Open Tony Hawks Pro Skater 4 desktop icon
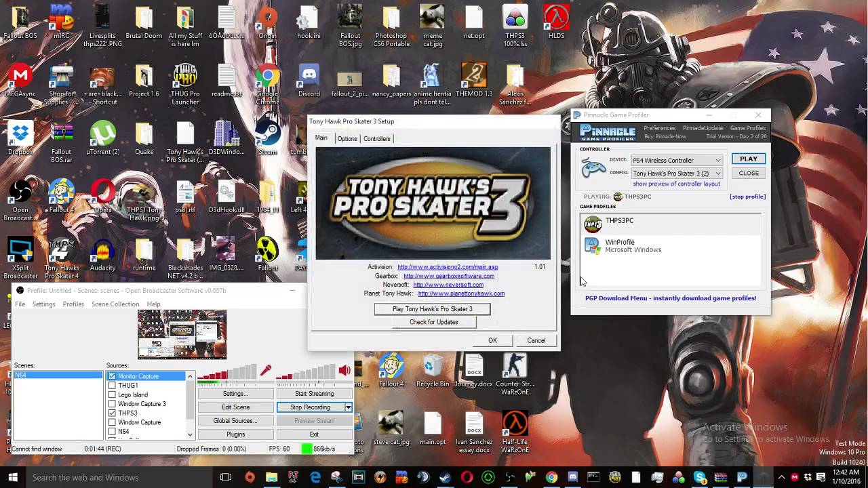The image size is (868, 488). [62, 256]
